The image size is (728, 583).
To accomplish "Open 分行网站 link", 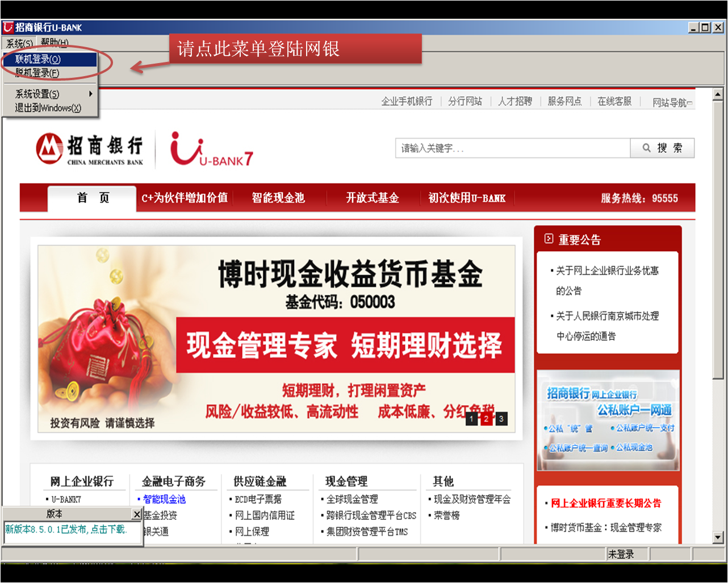I will [465, 101].
